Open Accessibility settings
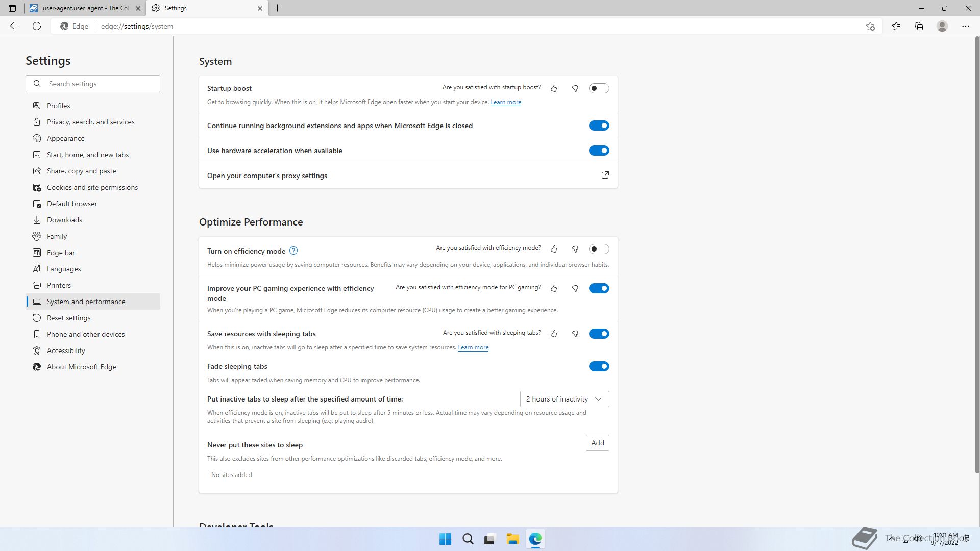Viewport: 980px width, 551px height. coord(93,350)
